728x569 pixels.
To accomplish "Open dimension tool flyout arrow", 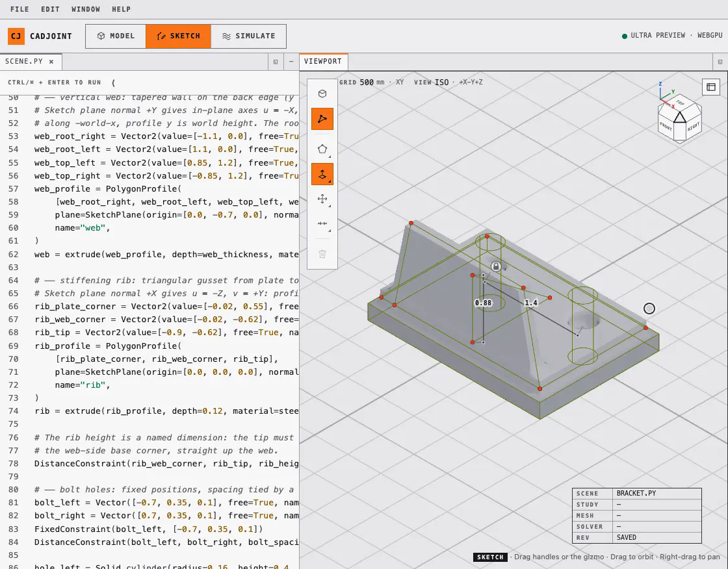I will click(330, 231).
